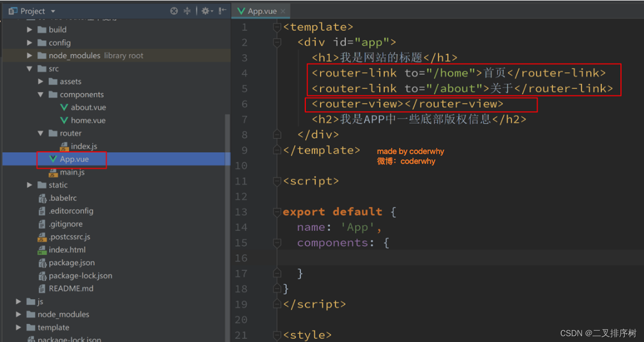Open .postcssrc.js file
This screenshot has height=342, width=644.
click(69, 237)
